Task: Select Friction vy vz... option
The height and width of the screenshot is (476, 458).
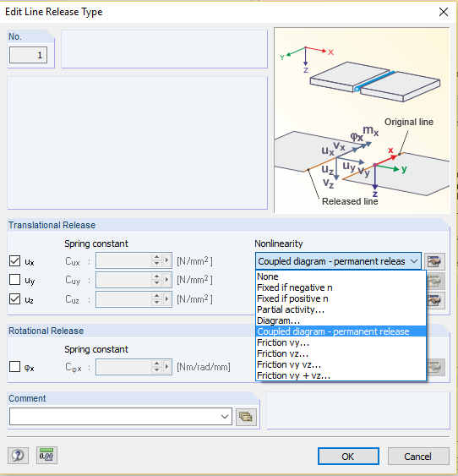Action: click(x=341, y=364)
